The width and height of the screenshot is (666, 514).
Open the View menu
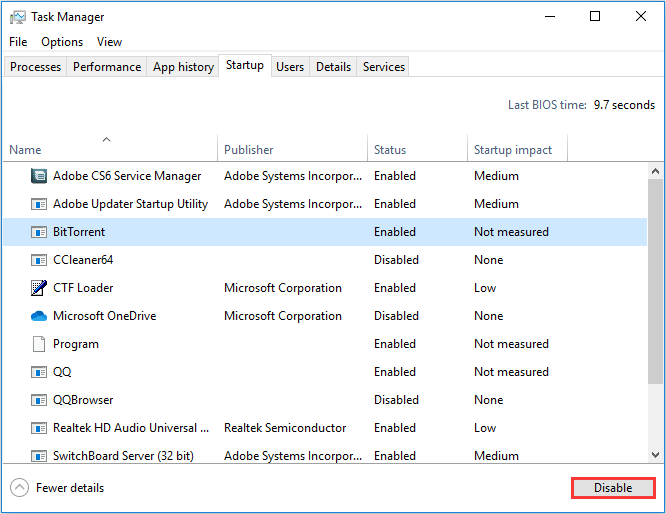tap(109, 42)
